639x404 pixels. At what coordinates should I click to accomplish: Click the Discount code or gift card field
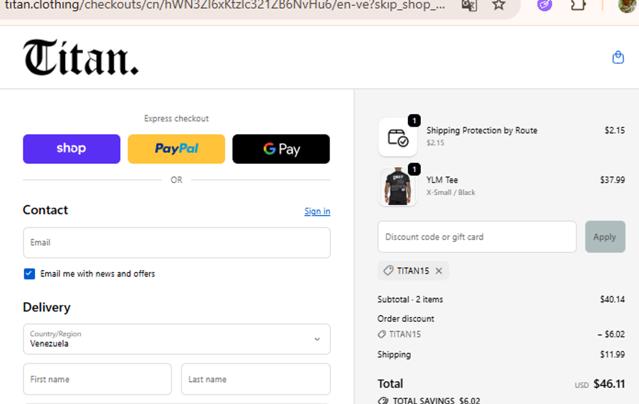477,237
